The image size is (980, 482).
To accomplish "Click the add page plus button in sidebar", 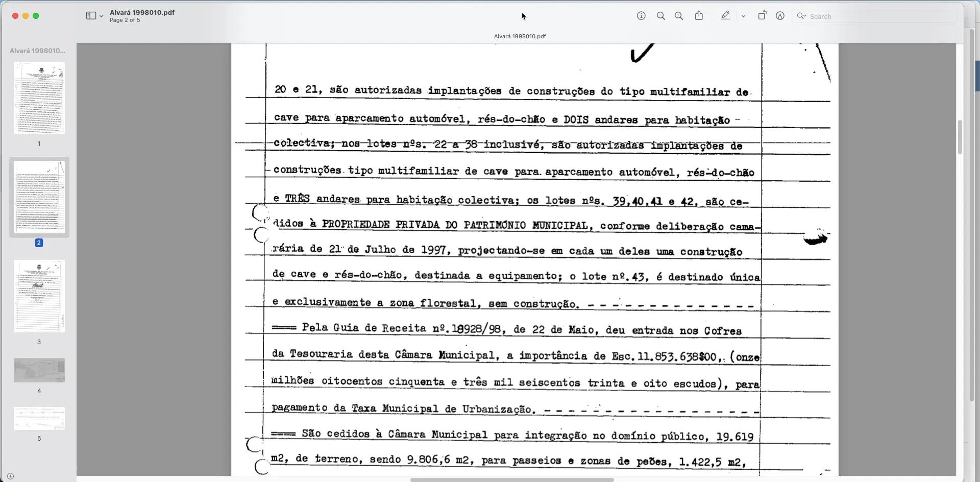I will (10, 476).
